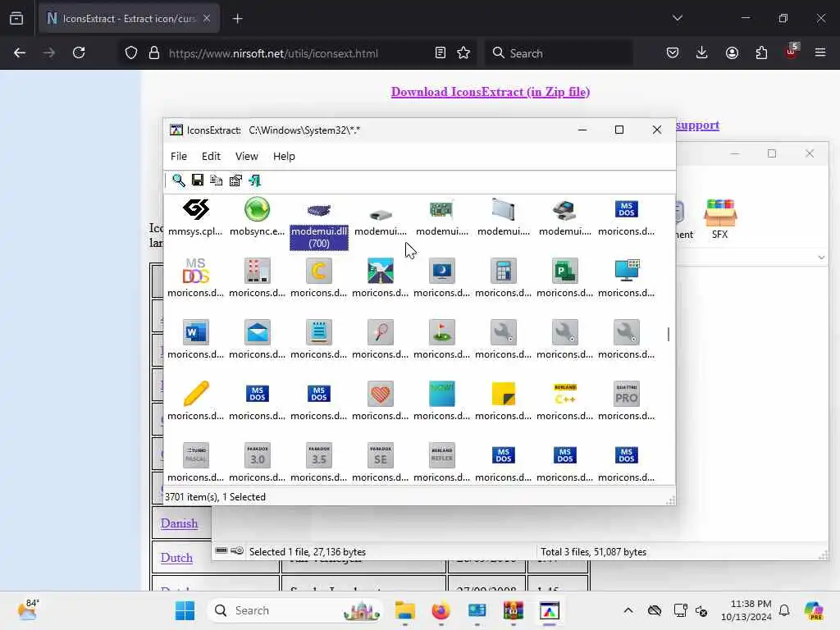Open the View menu in IconsExtract

246,157
